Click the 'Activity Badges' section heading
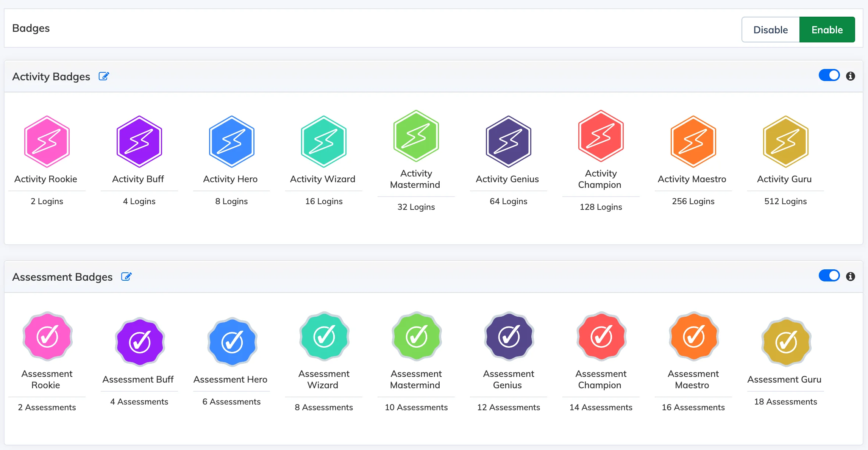 tap(51, 77)
